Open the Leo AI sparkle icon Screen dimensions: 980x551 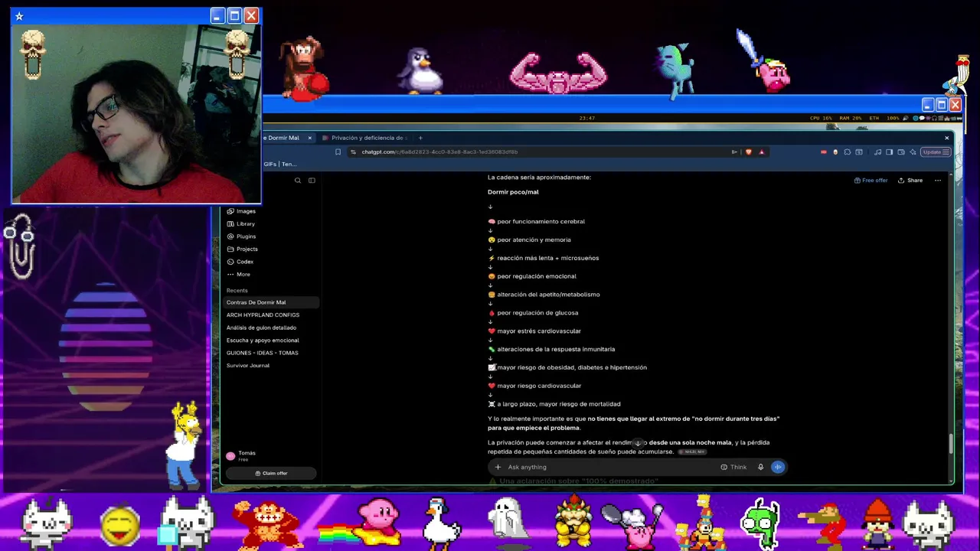[x=913, y=152]
